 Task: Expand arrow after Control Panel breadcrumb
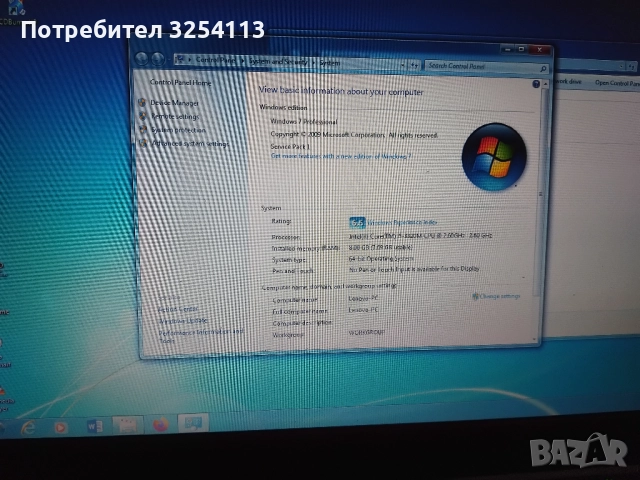tap(242, 61)
